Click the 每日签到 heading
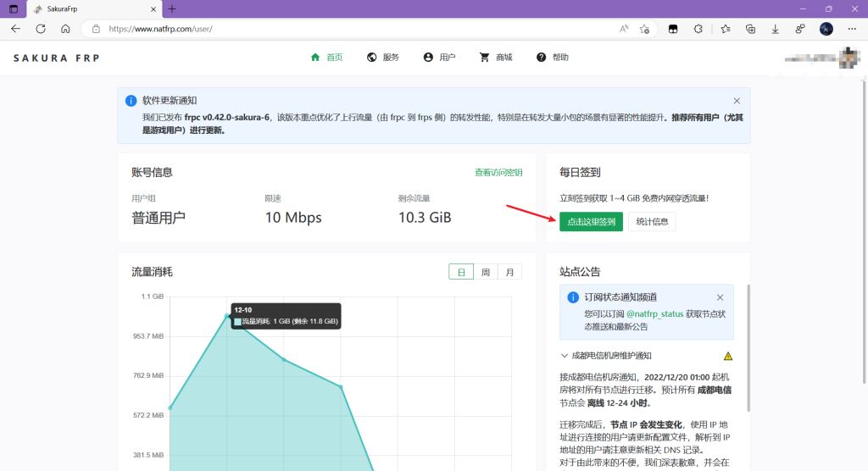This screenshot has height=471, width=868. [580, 172]
